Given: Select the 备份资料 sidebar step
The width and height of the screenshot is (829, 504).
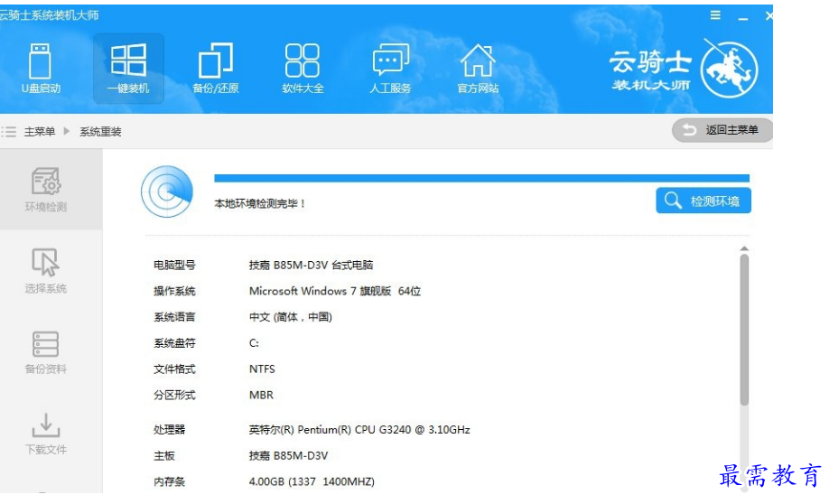Looking at the screenshot, I should pos(46,352).
